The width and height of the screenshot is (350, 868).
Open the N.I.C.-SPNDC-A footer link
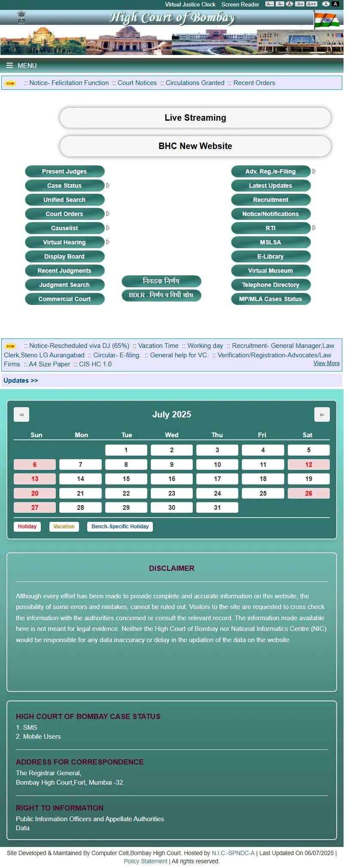(x=233, y=853)
